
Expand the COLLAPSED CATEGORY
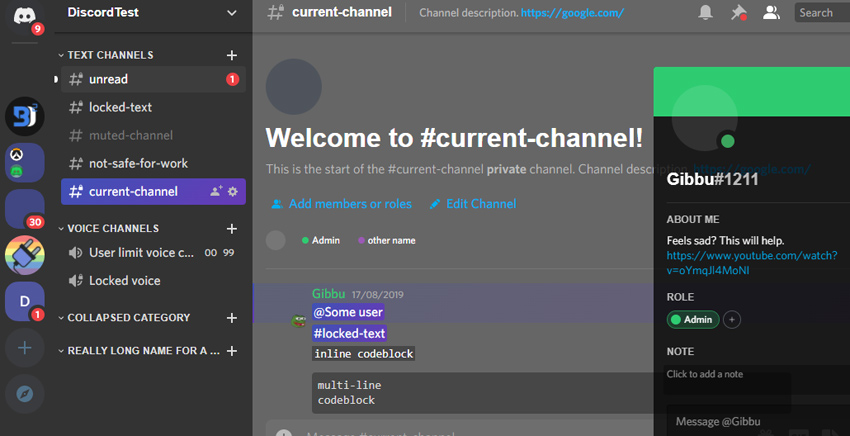click(125, 318)
